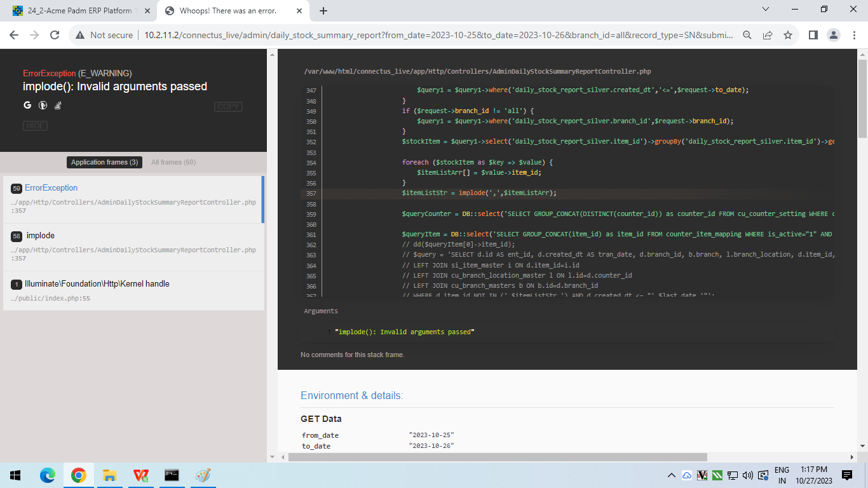Screen dimensions: 868x488
Task: Open the Command Prompt taskbar icon
Action: pyautogui.click(x=172, y=475)
